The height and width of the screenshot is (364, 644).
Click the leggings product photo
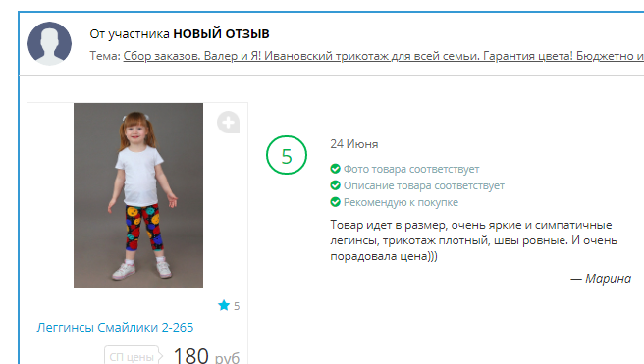(138, 196)
